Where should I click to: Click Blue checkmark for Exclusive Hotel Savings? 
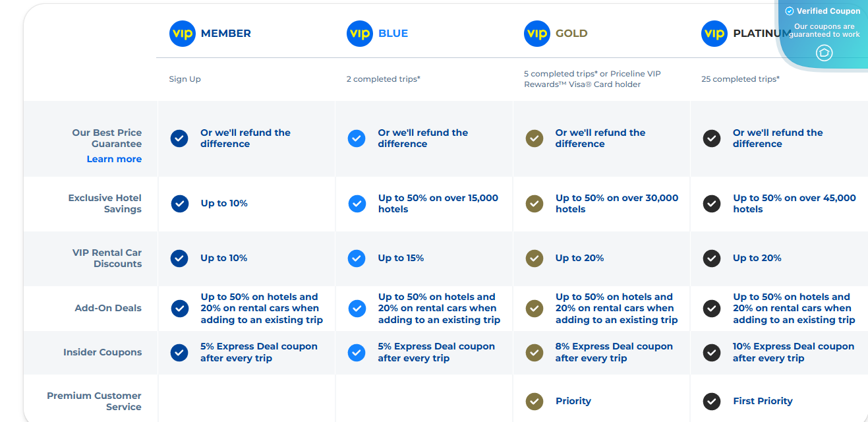click(357, 204)
